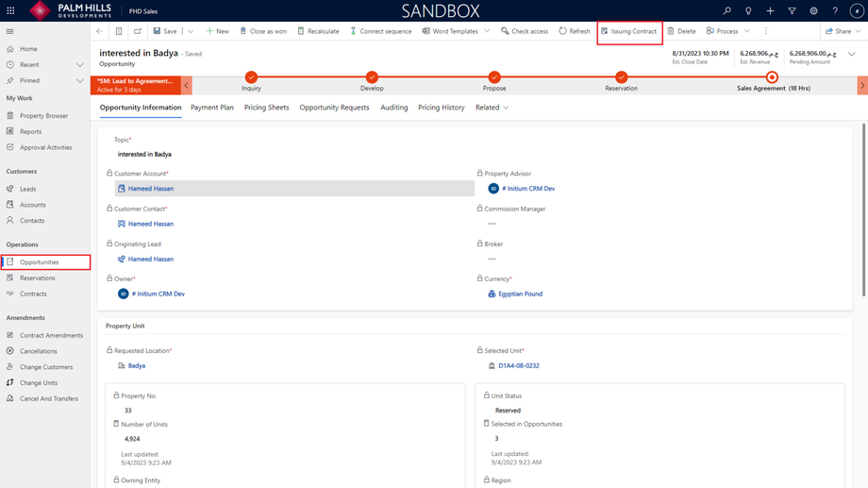Move process bar to next stage arrow
The height and width of the screenshot is (488, 868).
click(x=862, y=85)
